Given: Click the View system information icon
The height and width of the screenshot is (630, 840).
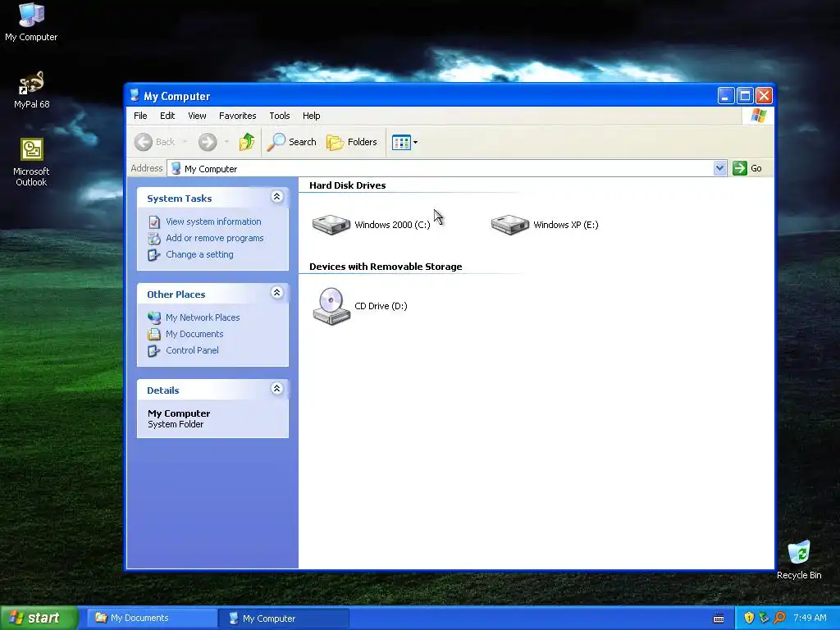Looking at the screenshot, I should click(154, 221).
